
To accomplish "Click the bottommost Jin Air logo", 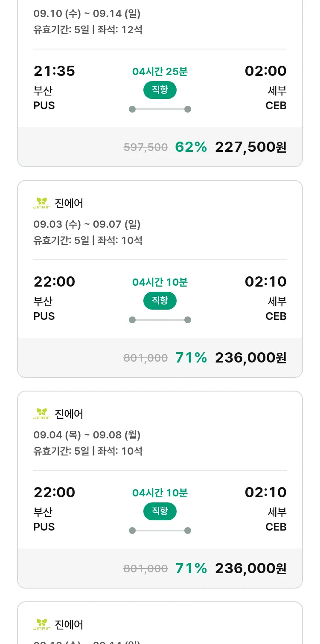I will click(x=42, y=624).
